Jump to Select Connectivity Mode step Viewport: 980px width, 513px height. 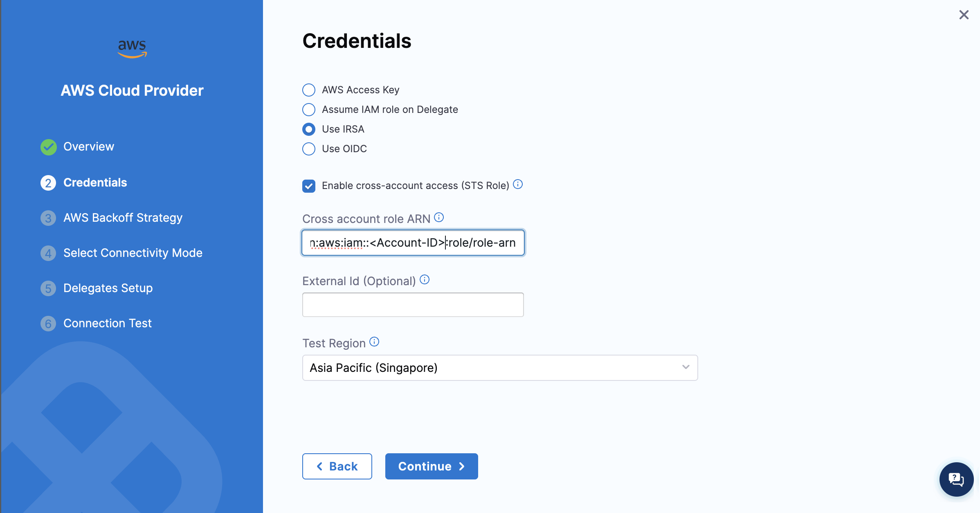tap(133, 253)
